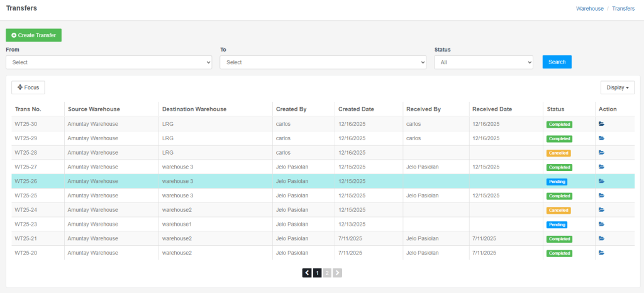The height and width of the screenshot is (293, 644).
Task: Open folder icon for transfer WT25-30
Action: pyautogui.click(x=601, y=124)
